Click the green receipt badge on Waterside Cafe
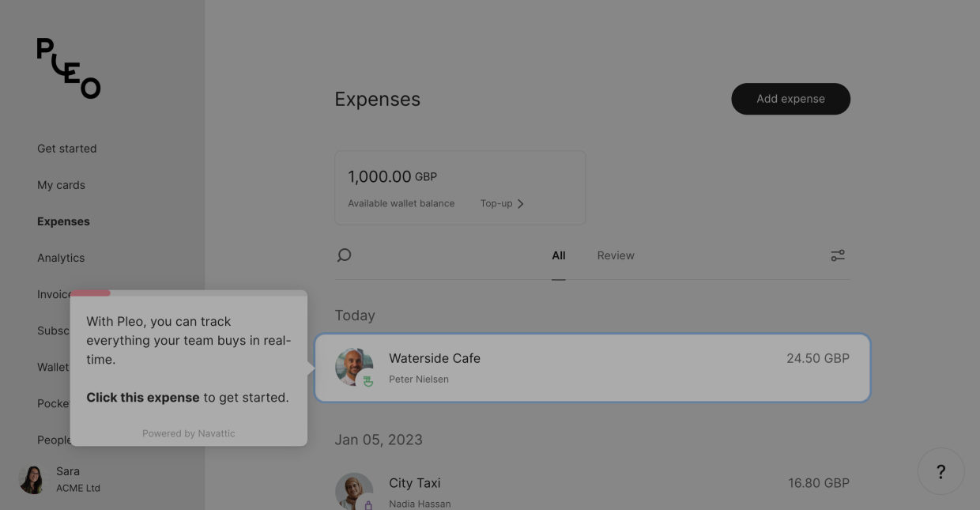 (x=367, y=381)
